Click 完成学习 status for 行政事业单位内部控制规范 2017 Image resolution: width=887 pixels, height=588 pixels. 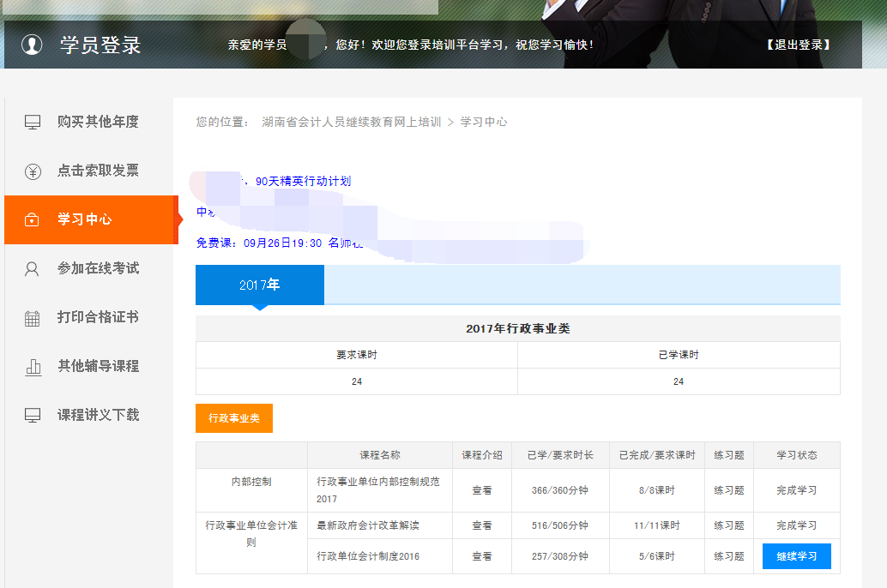click(x=796, y=490)
